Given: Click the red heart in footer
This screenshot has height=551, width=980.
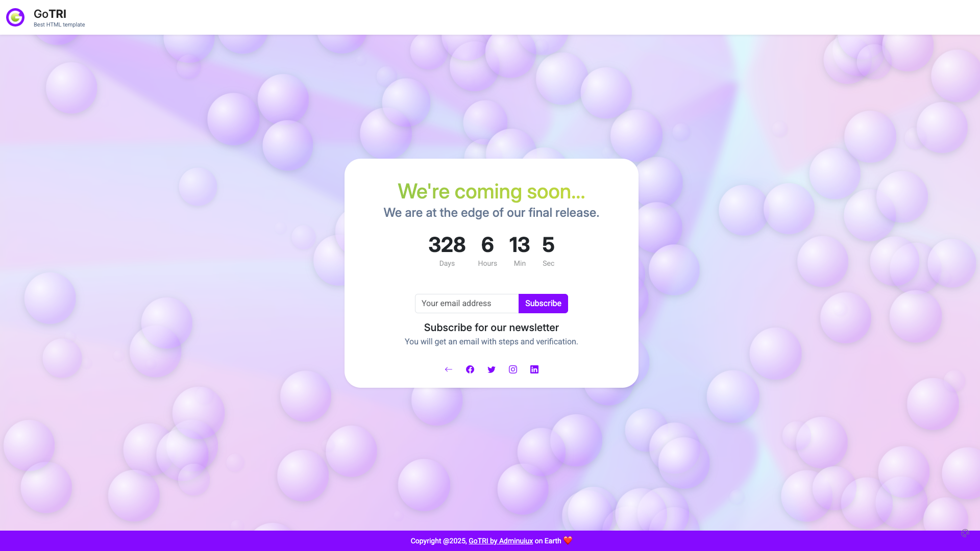Looking at the screenshot, I should [x=568, y=540].
